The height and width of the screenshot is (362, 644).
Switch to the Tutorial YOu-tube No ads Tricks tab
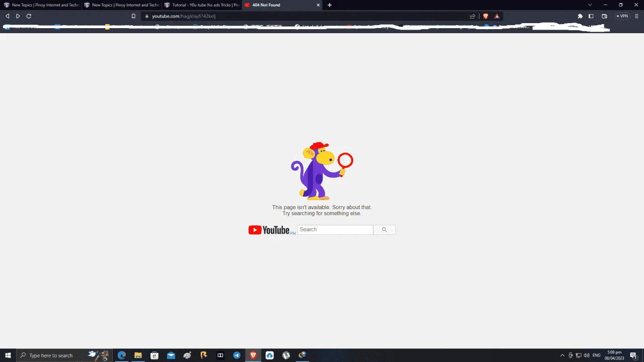[x=201, y=5]
